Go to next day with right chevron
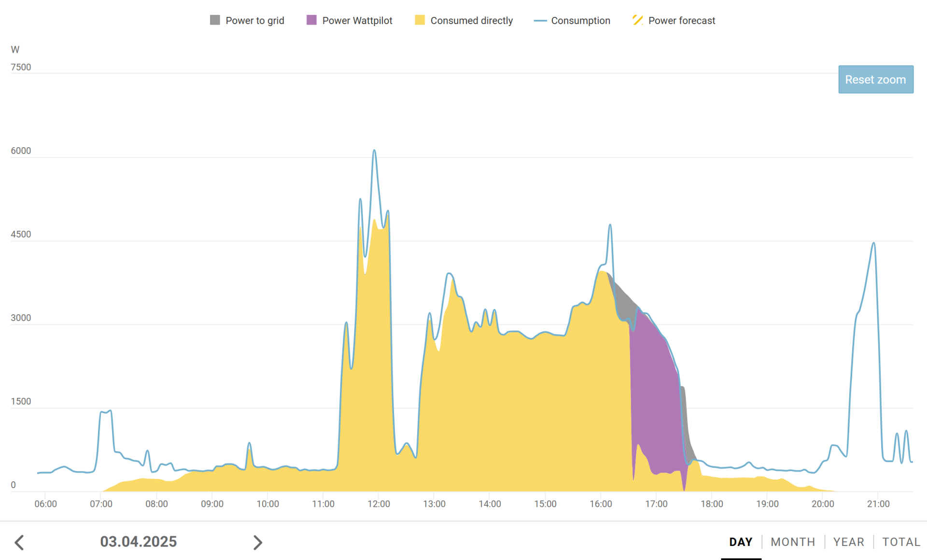This screenshot has width=927, height=560. pyautogui.click(x=258, y=542)
